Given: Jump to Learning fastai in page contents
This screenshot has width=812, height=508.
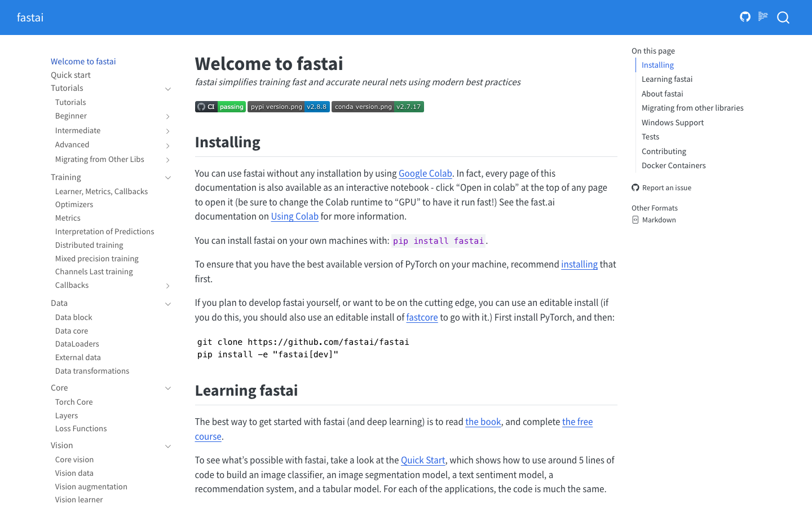Looking at the screenshot, I should (x=667, y=79).
